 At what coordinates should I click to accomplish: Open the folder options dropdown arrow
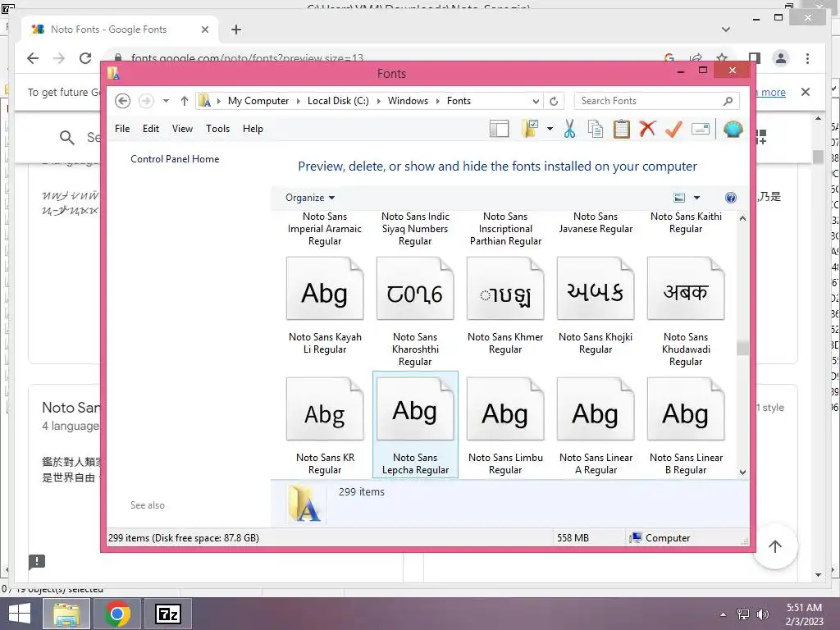click(550, 129)
